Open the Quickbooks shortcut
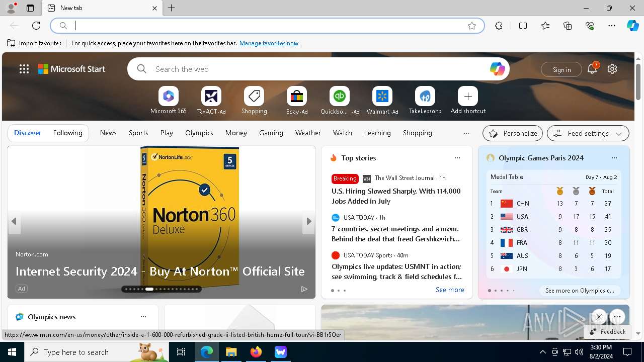This screenshot has width=644, height=362. pyautogui.click(x=340, y=101)
